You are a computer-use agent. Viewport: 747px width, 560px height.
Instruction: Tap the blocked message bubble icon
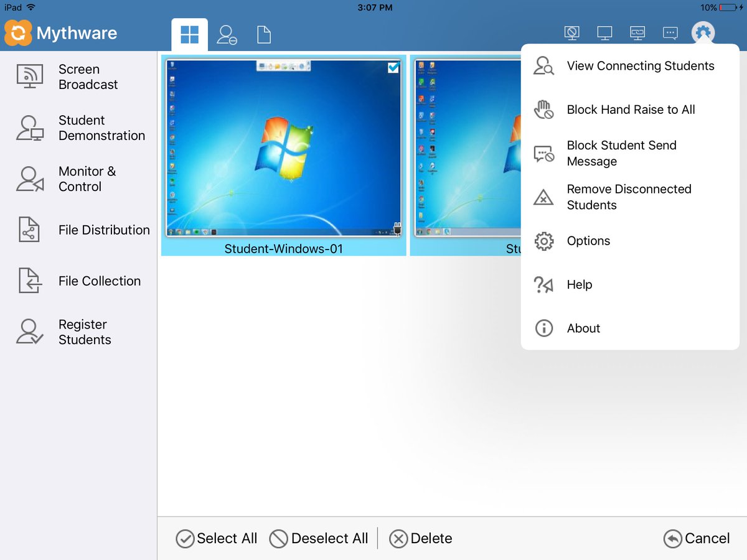click(544, 154)
